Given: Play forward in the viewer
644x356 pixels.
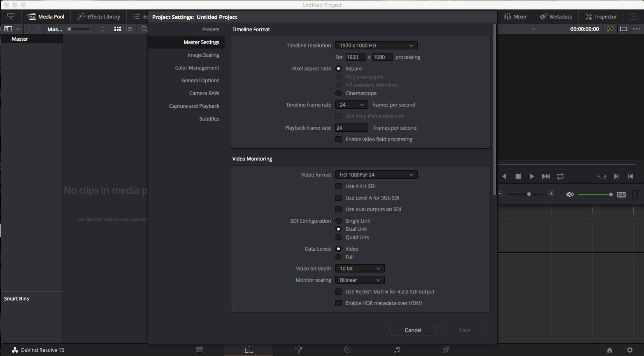Looking at the screenshot, I should point(532,176).
